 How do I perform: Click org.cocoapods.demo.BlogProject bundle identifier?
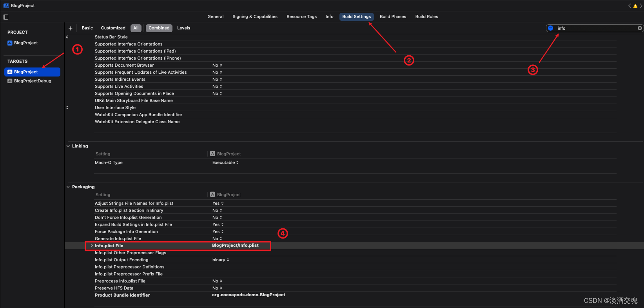click(x=249, y=295)
